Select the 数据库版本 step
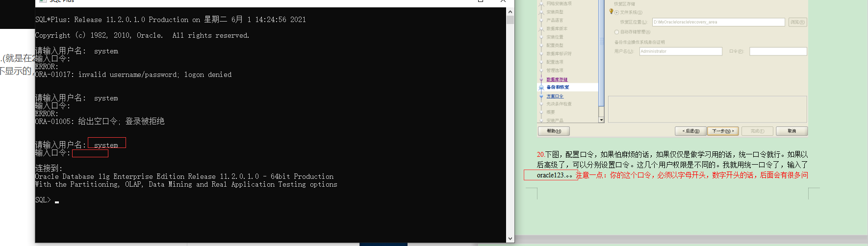868x246 pixels. coord(557,28)
